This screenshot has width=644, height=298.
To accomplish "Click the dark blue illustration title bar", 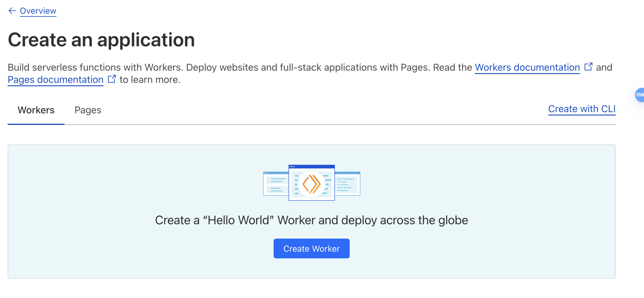I will (311, 167).
